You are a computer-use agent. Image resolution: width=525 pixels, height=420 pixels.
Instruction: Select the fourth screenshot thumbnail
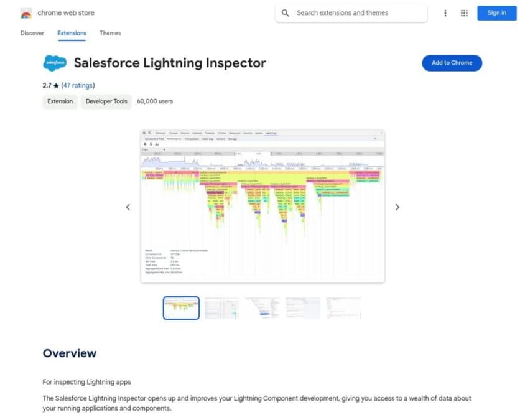303,308
